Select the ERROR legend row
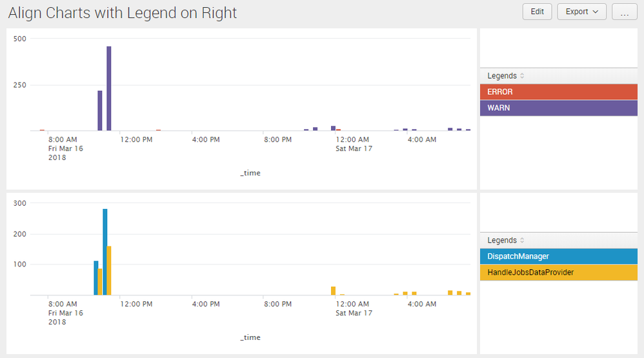Screen dimensions: 644x358 click(x=558, y=92)
